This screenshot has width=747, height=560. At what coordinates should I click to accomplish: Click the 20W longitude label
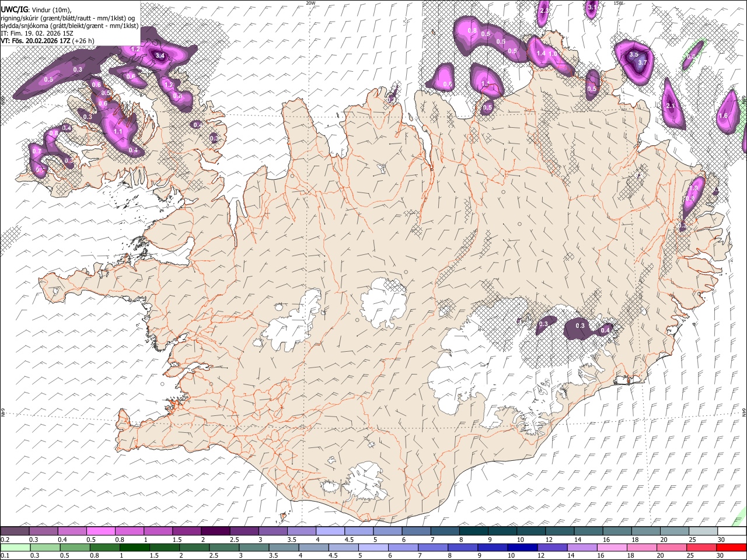(310, 3)
